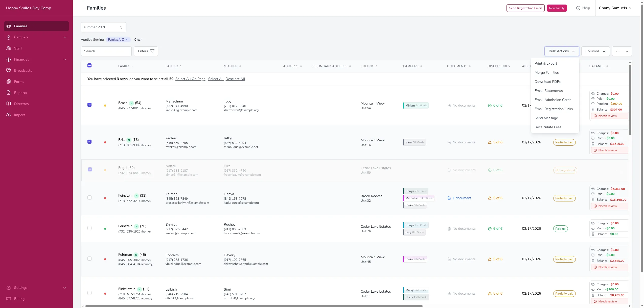644x308 pixels.
Task: Click the Forms icon in sidebar
Action: coord(9,82)
